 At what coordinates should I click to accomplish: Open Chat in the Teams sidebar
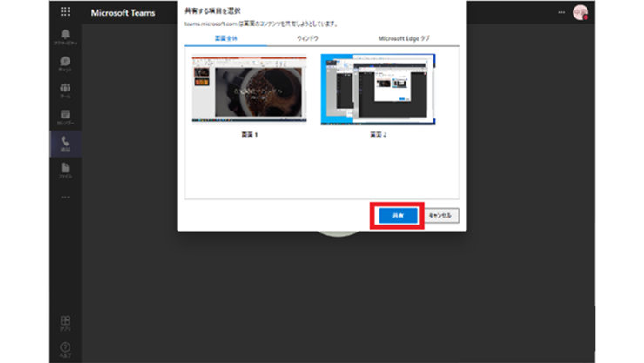pyautogui.click(x=65, y=64)
